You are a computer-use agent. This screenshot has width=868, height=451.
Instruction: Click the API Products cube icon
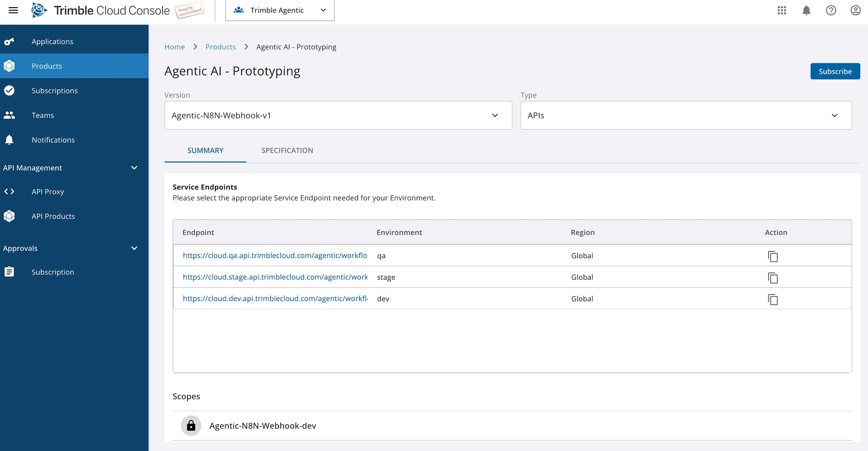(x=9, y=216)
